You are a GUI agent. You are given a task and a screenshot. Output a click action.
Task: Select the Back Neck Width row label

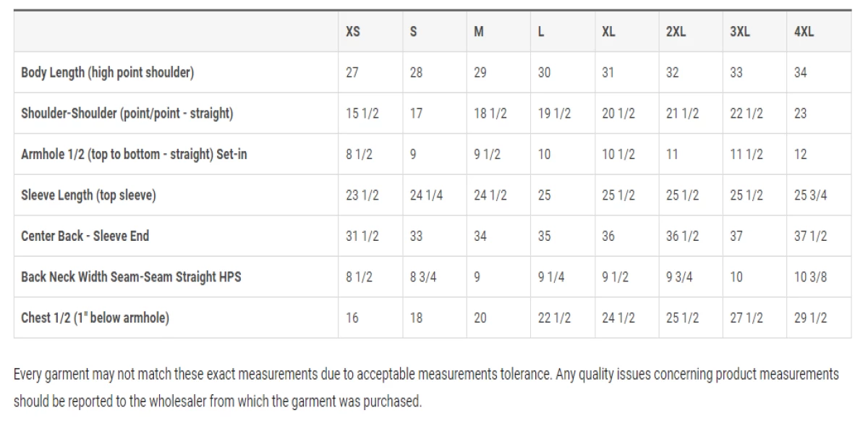click(131, 277)
